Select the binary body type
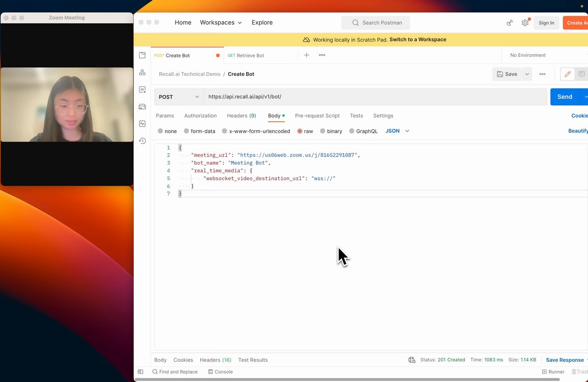 [x=331, y=131]
